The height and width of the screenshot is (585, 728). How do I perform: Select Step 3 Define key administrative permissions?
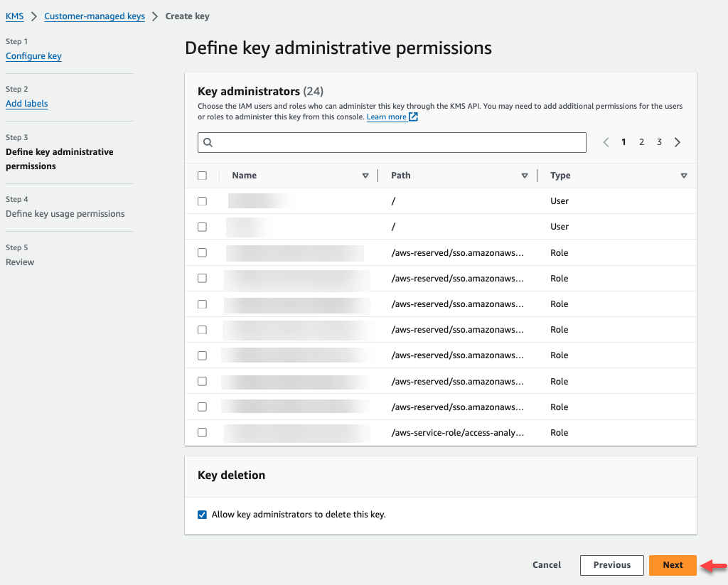click(x=60, y=159)
